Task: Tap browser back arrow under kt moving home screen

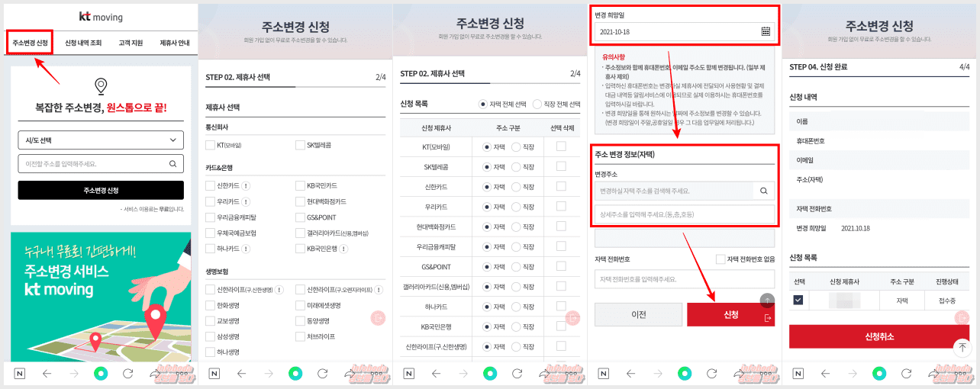Action: (x=47, y=374)
